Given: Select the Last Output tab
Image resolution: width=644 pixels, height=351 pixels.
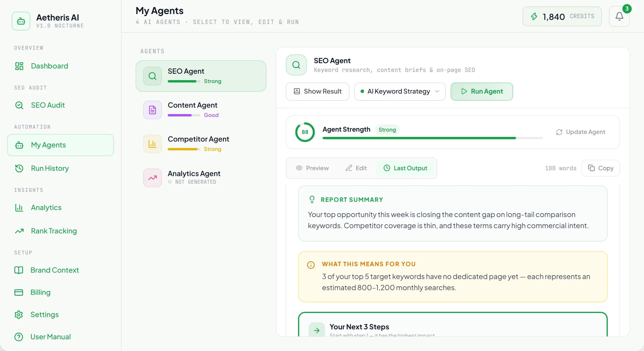Looking at the screenshot, I should 405,168.
